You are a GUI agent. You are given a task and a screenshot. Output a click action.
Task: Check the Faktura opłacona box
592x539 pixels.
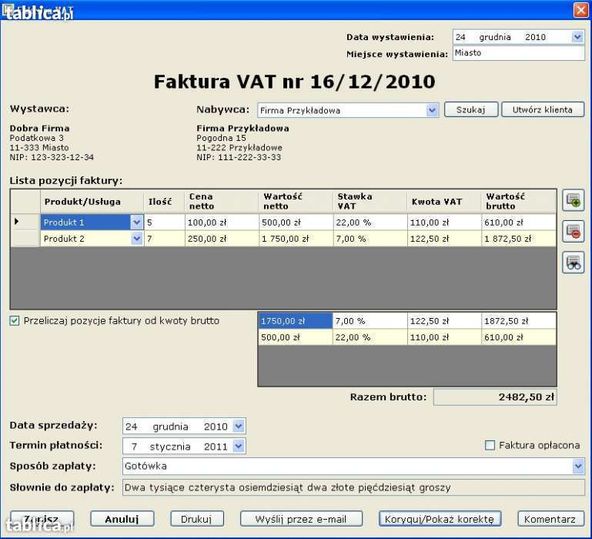click(x=490, y=445)
